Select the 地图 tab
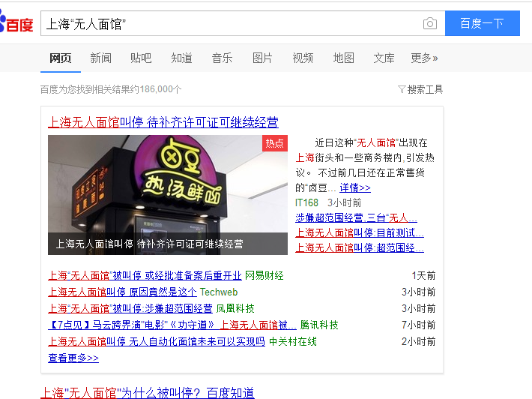This screenshot has width=532, height=399. coord(343,58)
